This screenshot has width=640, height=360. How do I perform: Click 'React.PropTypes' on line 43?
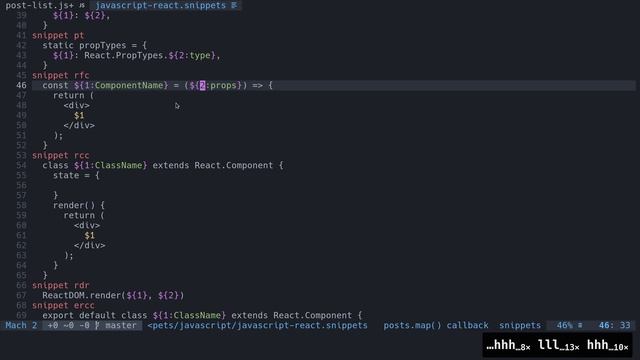124,56
